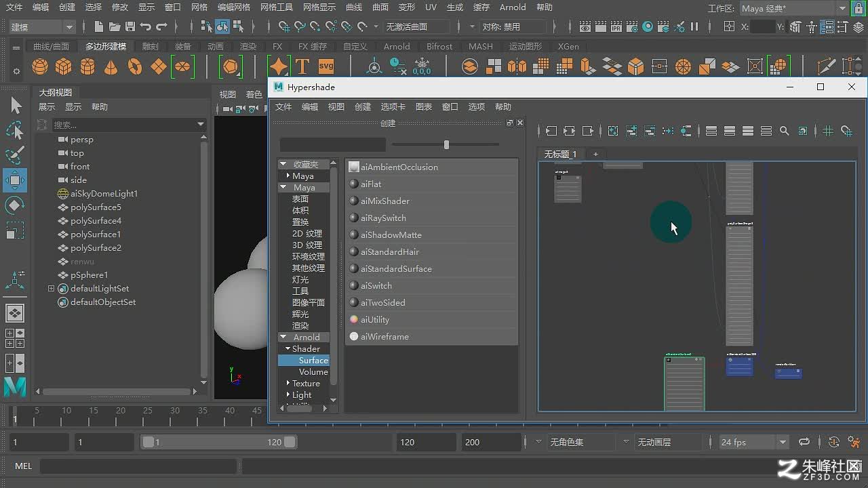Viewport: 868px width, 488px height.
Task: Open the 对称: 禁用 symmetry dropdown
Action: [513, 27]
